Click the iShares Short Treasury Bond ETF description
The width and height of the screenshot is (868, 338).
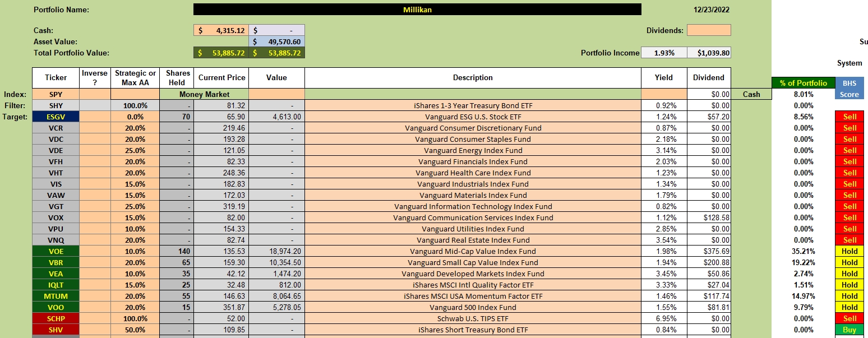coord(473,330)
